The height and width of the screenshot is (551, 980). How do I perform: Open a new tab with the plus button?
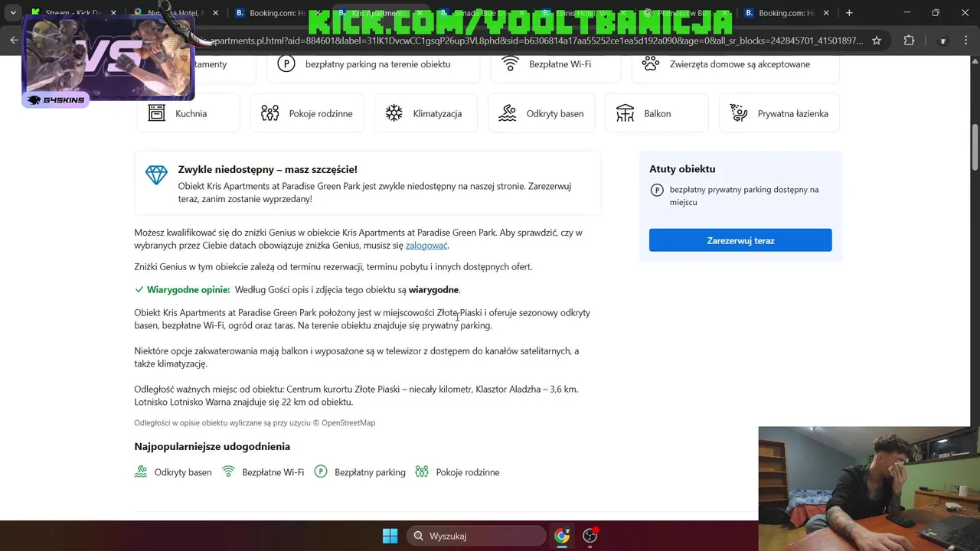[849, 13]
